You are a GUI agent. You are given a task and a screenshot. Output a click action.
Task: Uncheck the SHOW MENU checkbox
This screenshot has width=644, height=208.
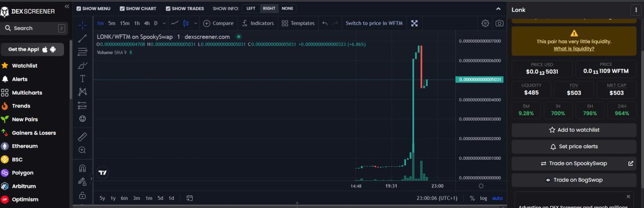(x=79, y=9)
